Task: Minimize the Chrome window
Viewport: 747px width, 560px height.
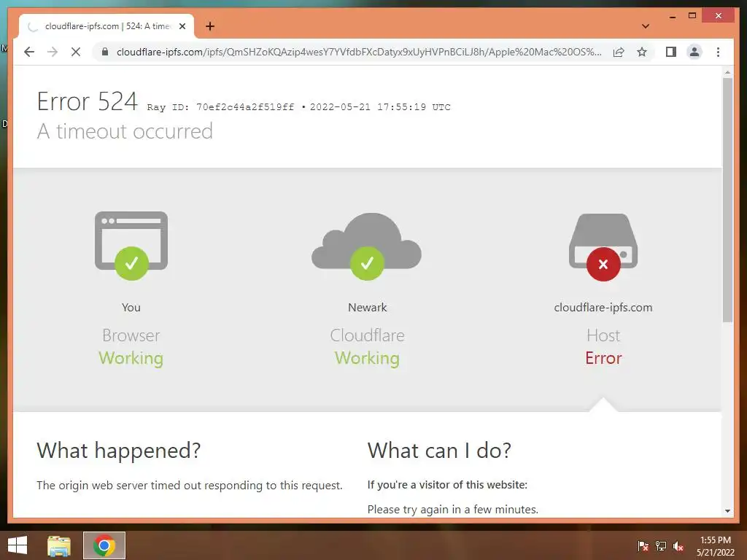Action: 672,16
